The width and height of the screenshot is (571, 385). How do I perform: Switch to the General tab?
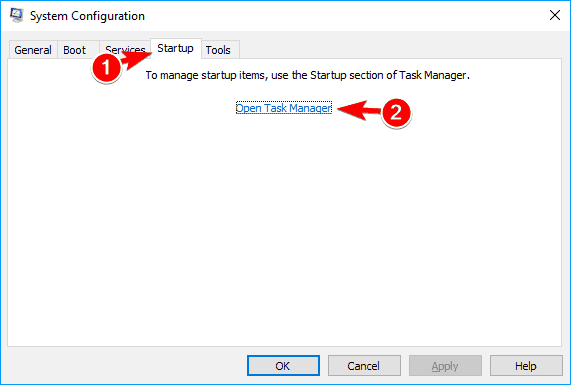[x=33, y=50]
